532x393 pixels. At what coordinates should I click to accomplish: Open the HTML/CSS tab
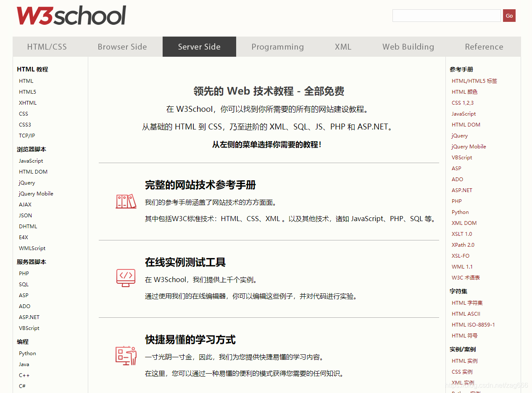pyautogui.click(x=47, y=47)
